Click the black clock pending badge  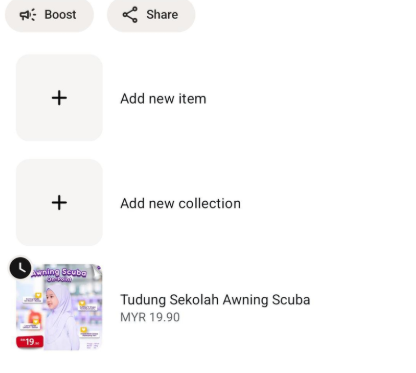pos(20,268)
